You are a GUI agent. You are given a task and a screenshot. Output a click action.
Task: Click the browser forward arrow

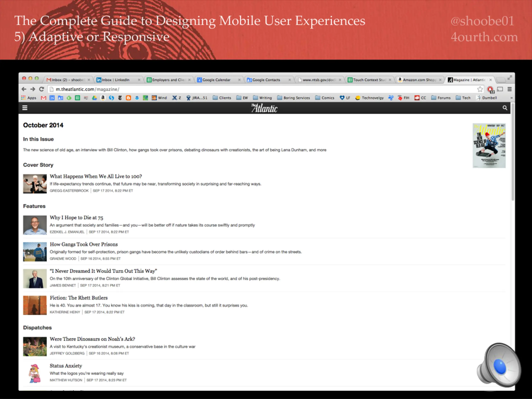[x=32, y=89]
